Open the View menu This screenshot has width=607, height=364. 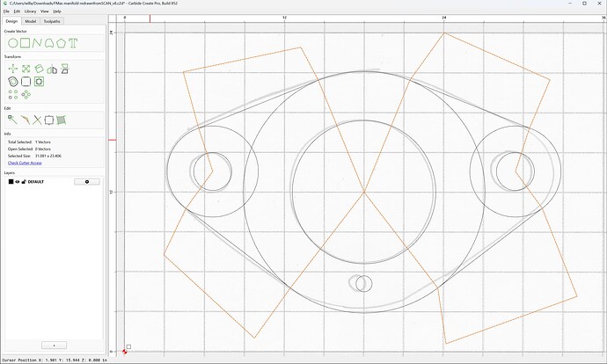click(45, 11)
